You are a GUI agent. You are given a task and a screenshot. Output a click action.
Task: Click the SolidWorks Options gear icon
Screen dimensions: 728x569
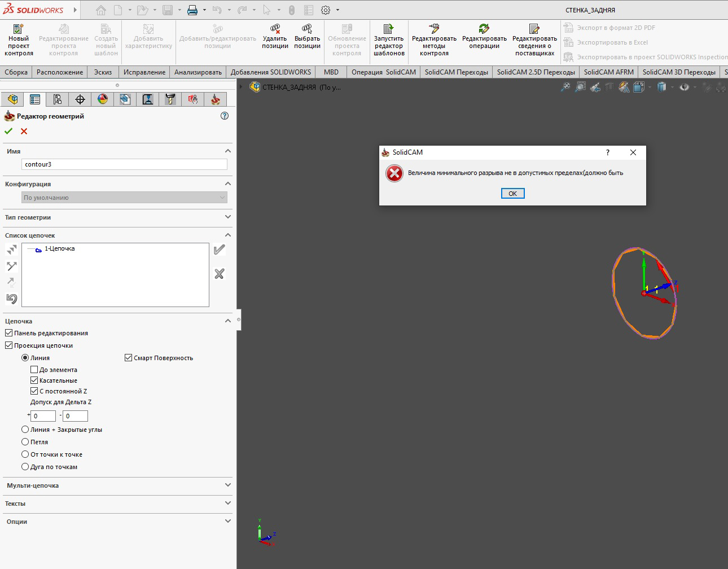[326, 10]
